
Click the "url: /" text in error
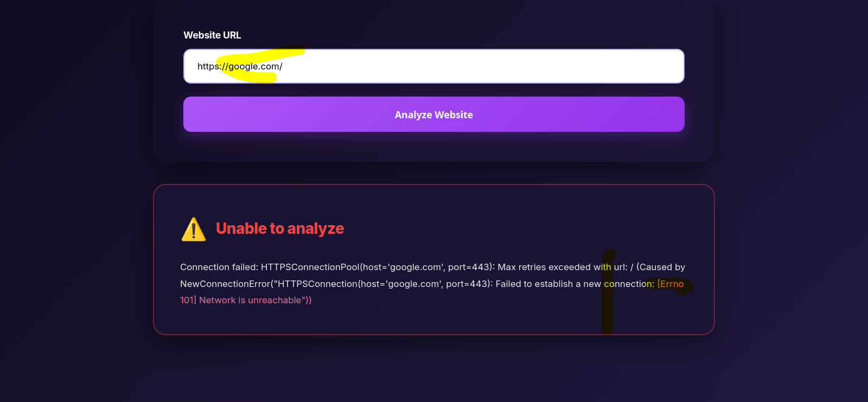coord(623,267)
